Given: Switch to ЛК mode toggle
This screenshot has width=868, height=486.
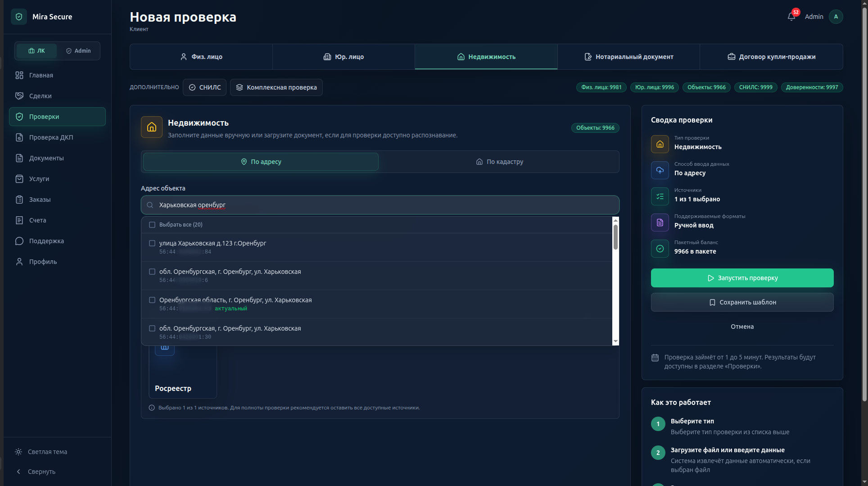Looking at the screenshot, I should click(36, 51).
